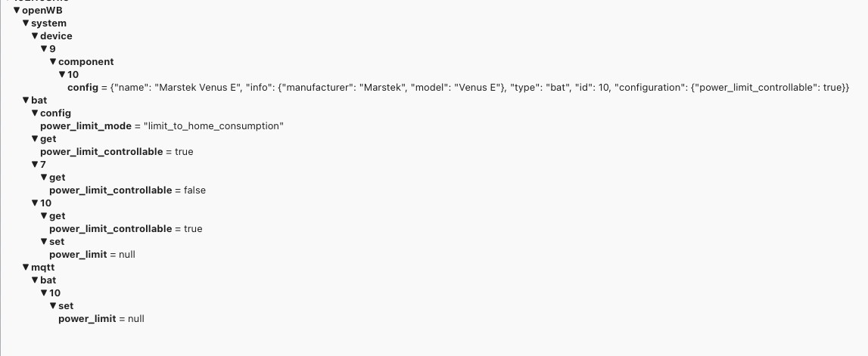Select power_limit = null under mqtt
868x356 pixels.
click(101, 319)
